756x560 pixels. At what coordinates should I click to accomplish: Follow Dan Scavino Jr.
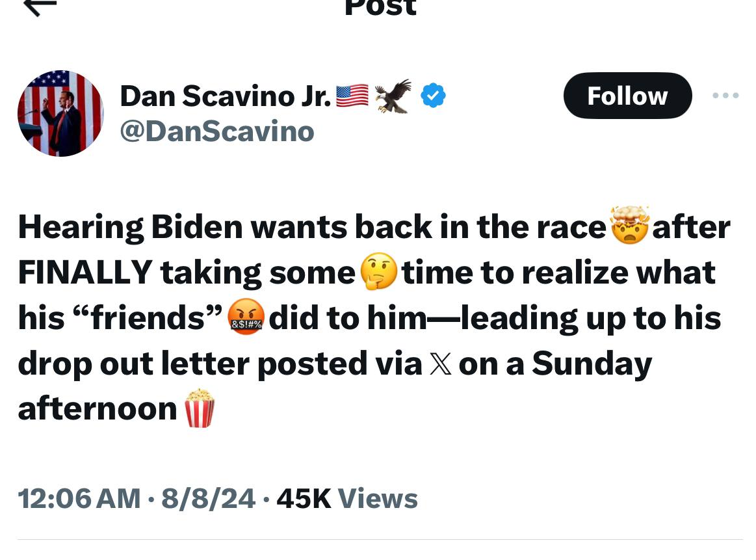(627, 96)
